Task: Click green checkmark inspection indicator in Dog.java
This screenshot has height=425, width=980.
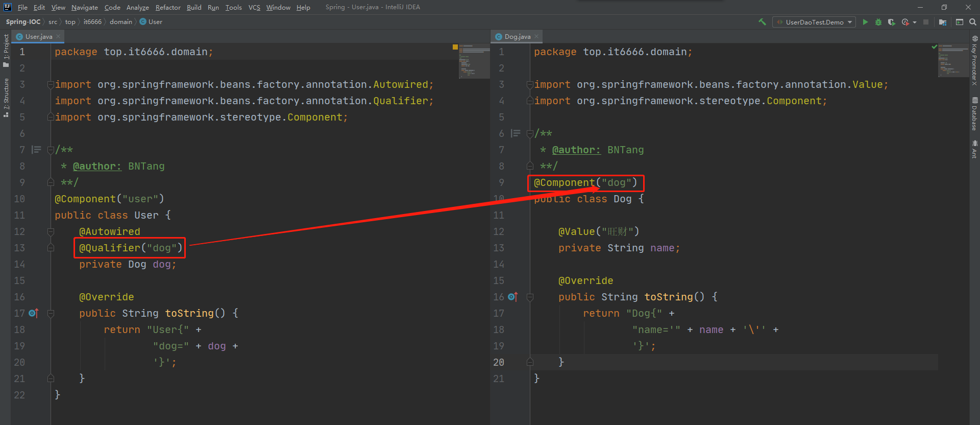Action: point(935,47)
